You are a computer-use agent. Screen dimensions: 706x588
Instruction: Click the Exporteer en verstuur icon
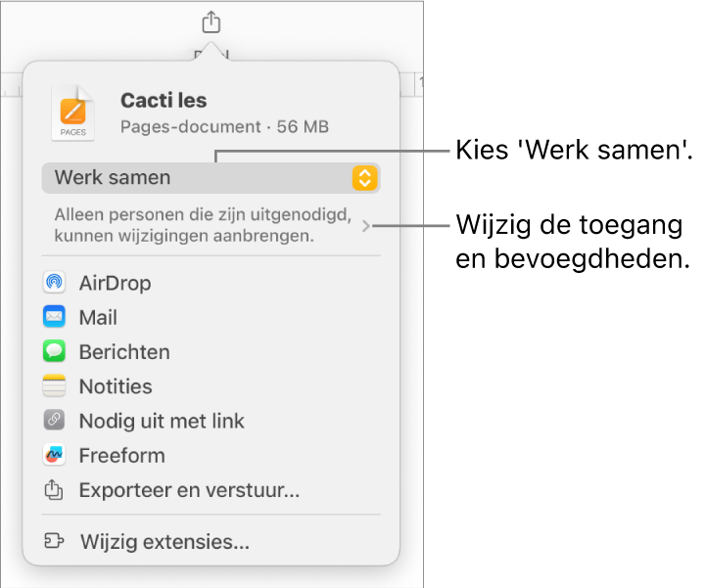[x=54, y=490]
